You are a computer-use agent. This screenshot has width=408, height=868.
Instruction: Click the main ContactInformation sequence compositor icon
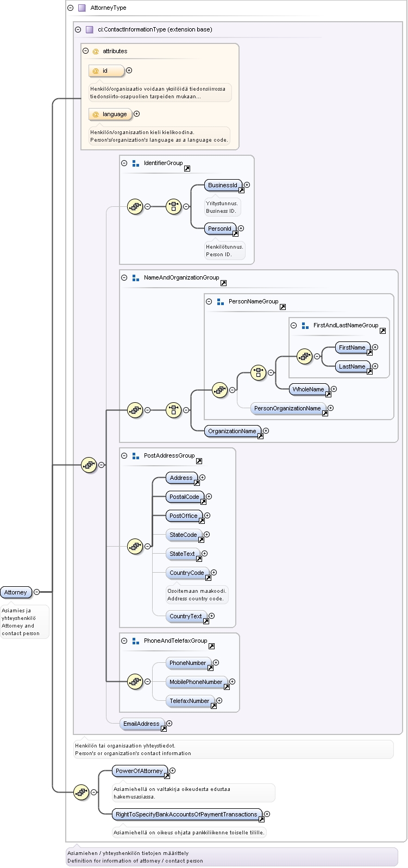89,465
